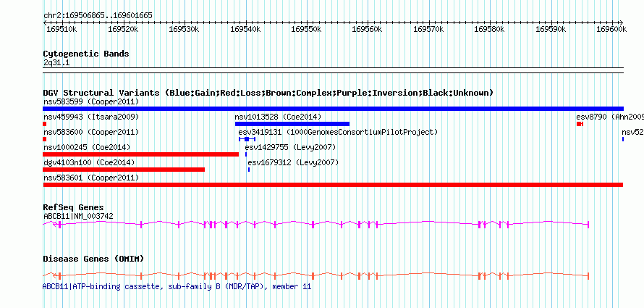Click the nsv583599 (Cooper2011) variant label
This screenshot has width=644, height=308.
click(x=91, y=101)
